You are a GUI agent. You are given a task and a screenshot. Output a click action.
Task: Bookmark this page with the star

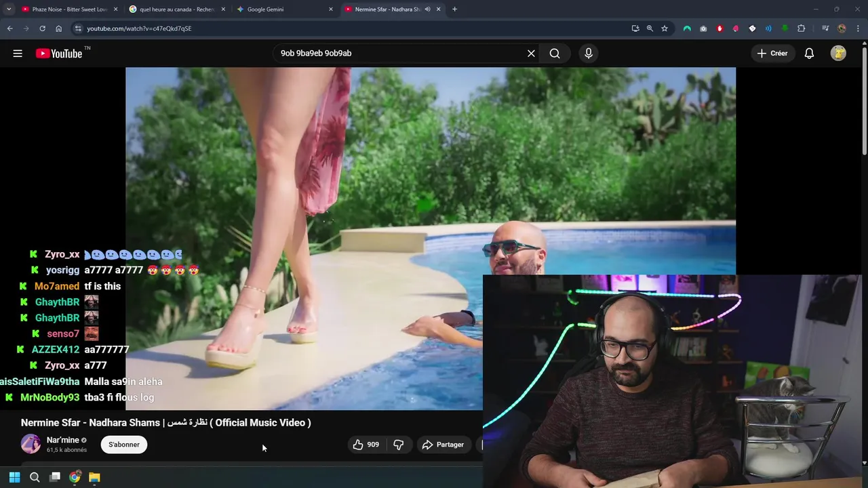pyautogui.click(x=665, y=28)
